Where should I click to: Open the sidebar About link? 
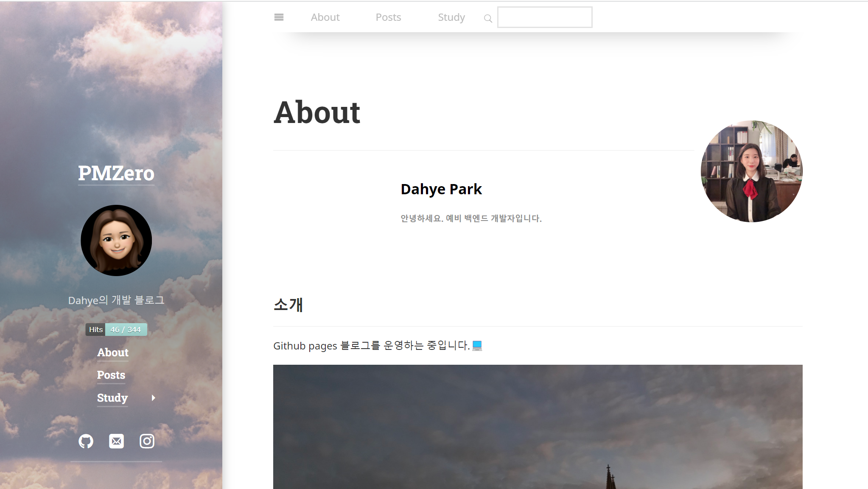[x=113, y=352]
